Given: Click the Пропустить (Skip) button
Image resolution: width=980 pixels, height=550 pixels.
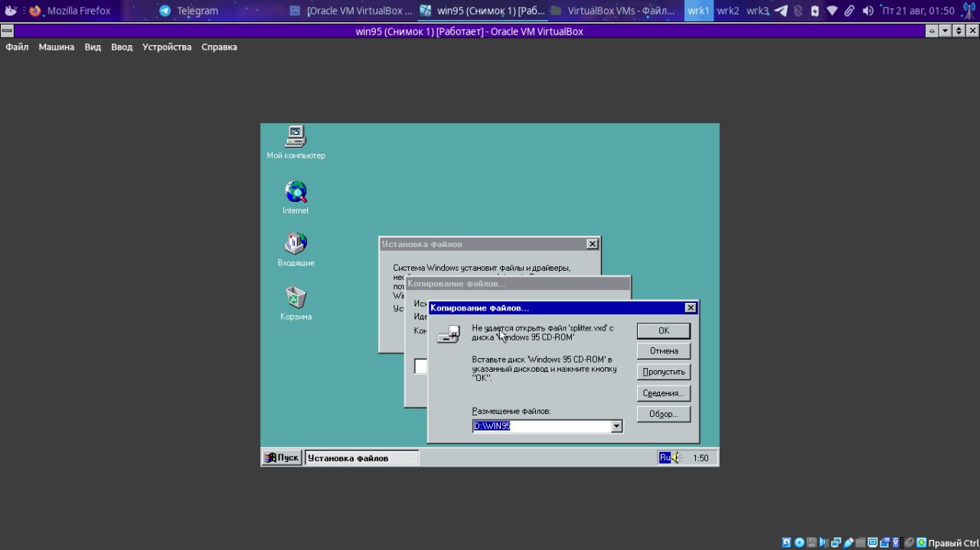Looking at the screenshot, I should [x=664, y=372].
